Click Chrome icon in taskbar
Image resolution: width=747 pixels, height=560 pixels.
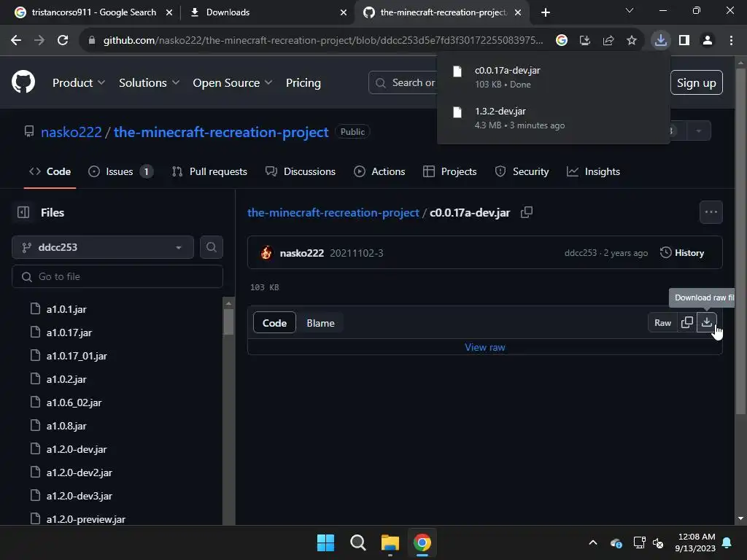[422, 542]
